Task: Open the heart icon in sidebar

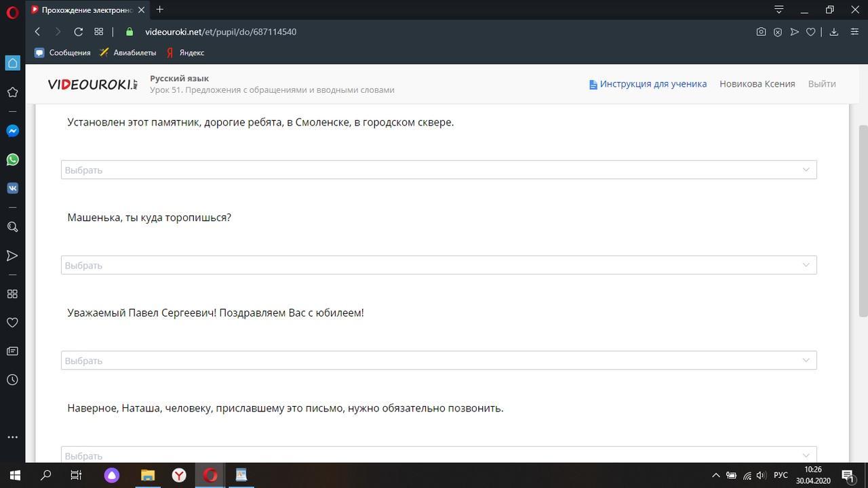Action: coord(12,323)
